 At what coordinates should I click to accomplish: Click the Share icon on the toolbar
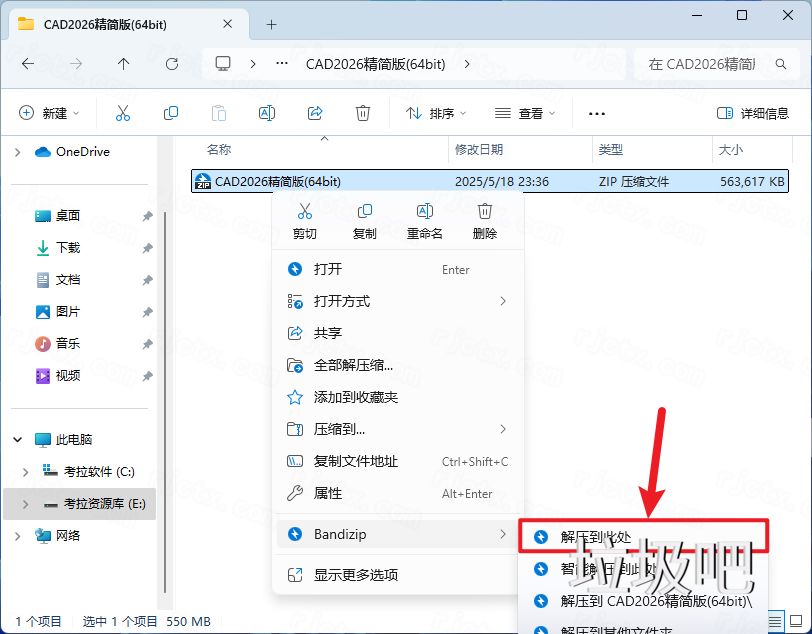click(x=314, y=112)
